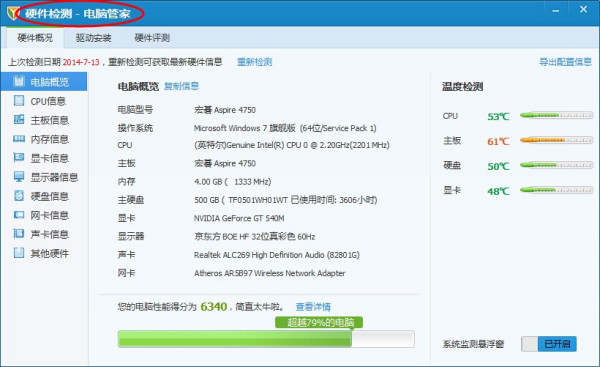Toggle the 系统监测悬浮窗 switch 已开启

click(549, 344)
